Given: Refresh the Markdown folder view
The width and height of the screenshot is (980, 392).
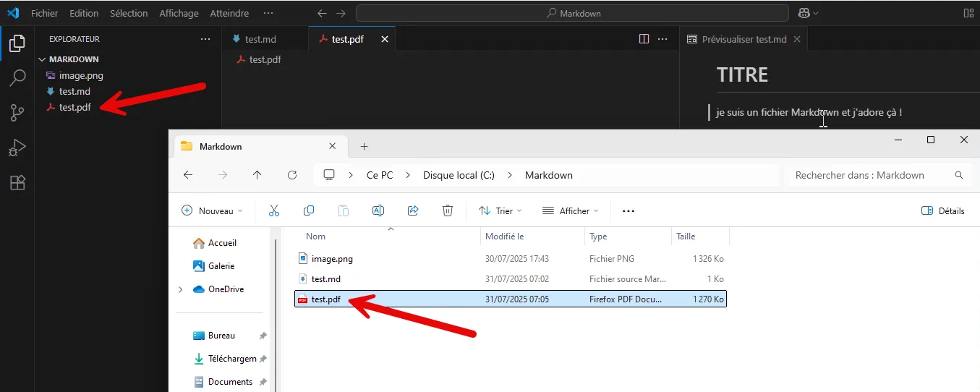Looking at the screenshot, I should 292,175.
